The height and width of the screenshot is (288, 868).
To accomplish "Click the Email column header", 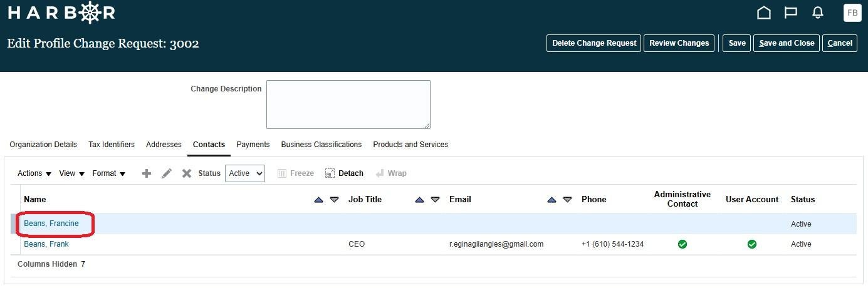I will click(x=460, y=200).
